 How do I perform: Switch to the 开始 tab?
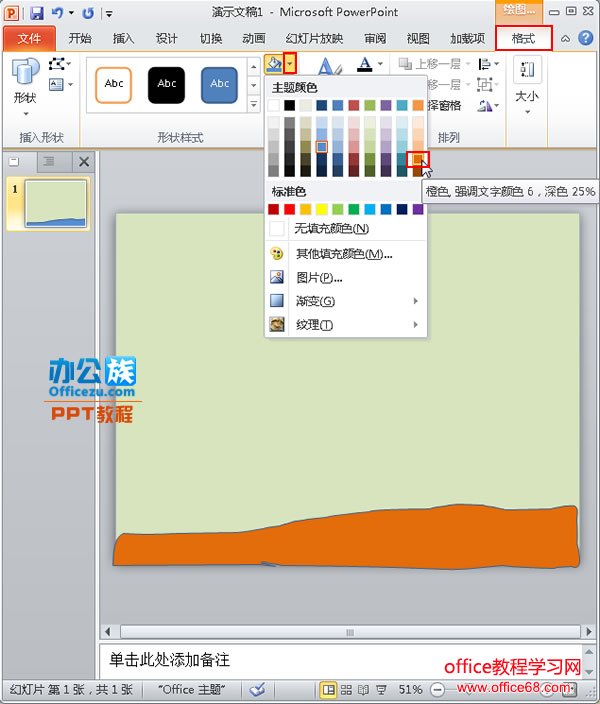pos(80,39)
